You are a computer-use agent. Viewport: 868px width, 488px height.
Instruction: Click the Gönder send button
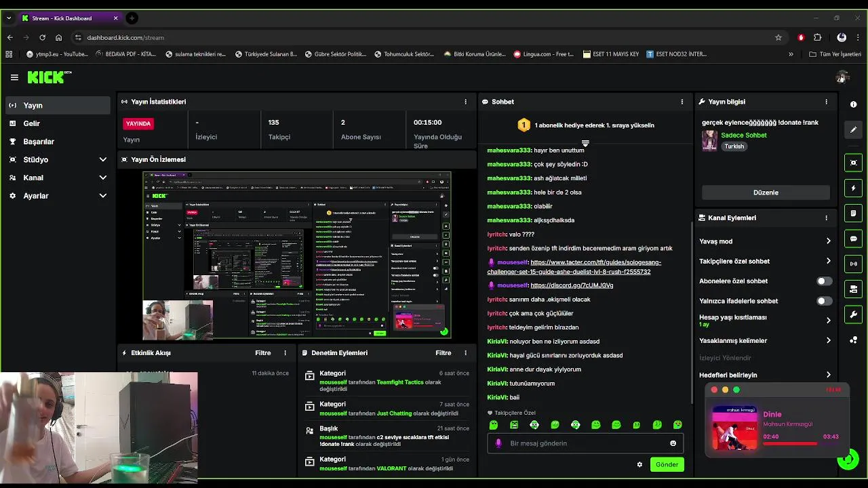pyautogui.click(x=666, y=464)
